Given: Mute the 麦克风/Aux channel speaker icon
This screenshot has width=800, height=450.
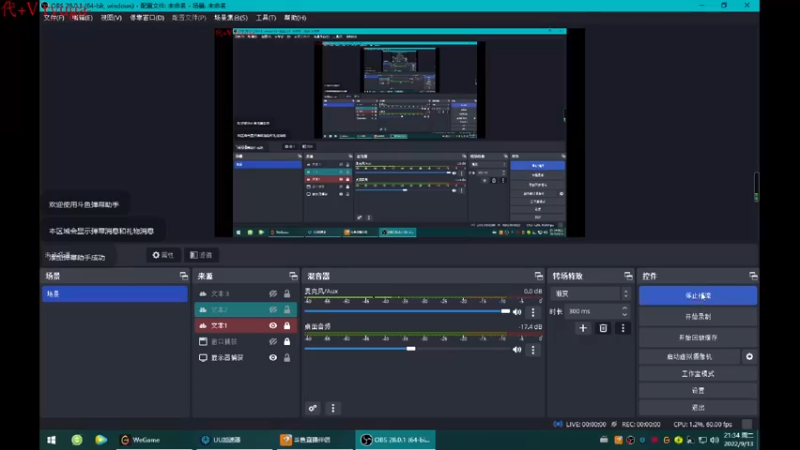Looking at the screenshot, I should [x=517, y=312].
